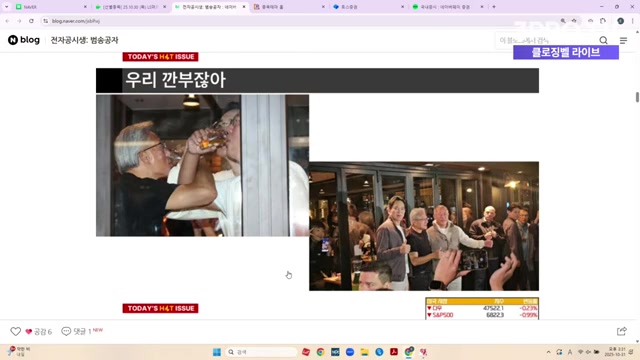The image size is (640, 360).
Task: Click the Windows taskbar search box
Action: 261,352
